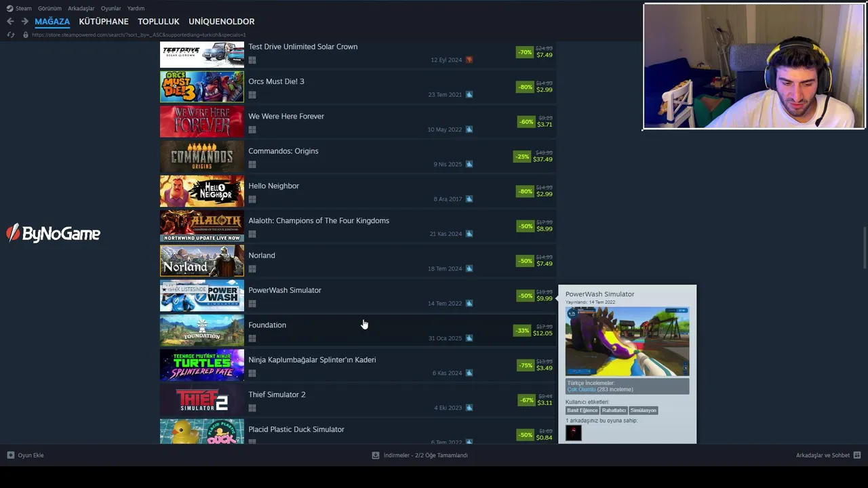
Task: Open Arkadaşlar ve Sohbet panel
Action: click(x=828, y=455)
